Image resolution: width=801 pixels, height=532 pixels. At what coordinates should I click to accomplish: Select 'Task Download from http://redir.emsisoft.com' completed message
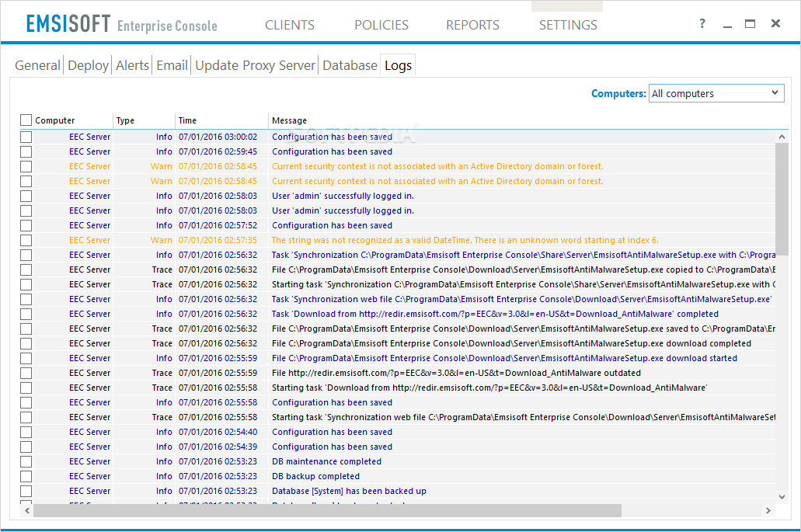(x=495, y=314)
